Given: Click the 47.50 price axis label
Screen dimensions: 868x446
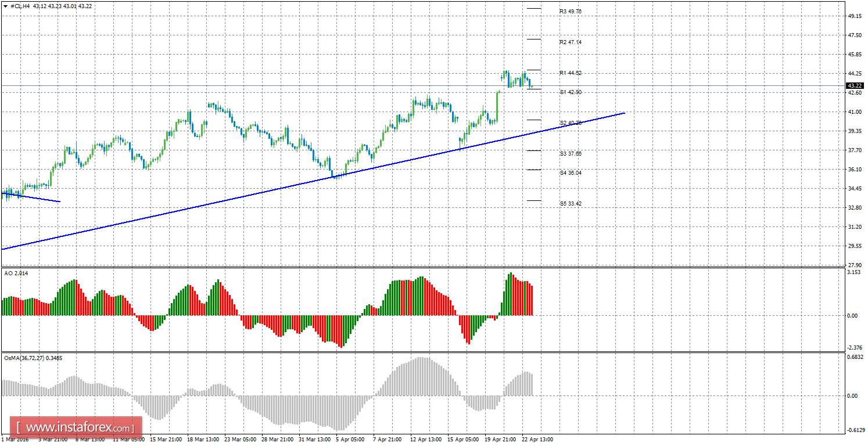Looking at the screenshot, I should point(855,35).
